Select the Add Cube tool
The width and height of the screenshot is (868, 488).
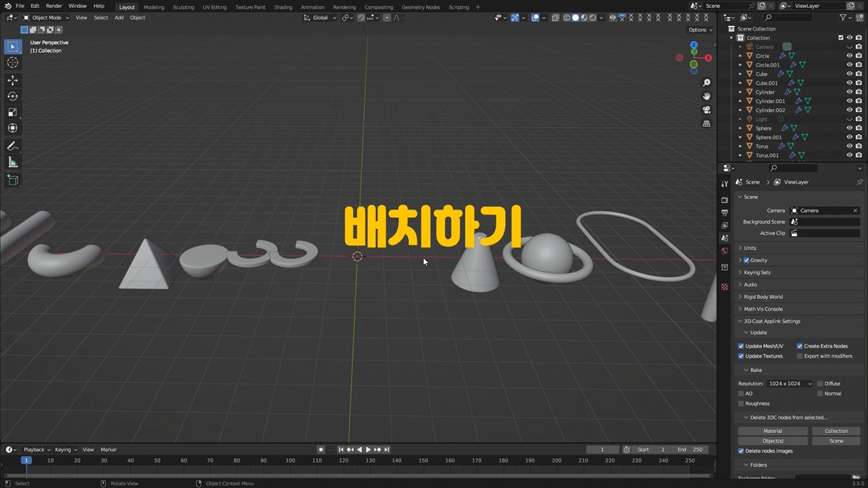pyautogui.click(x=13, y=180)
